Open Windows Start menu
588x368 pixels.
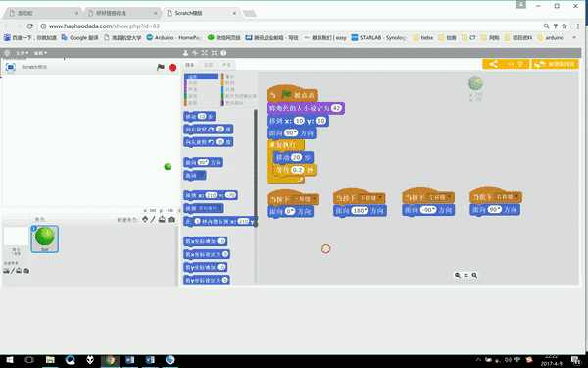pyautogui.click(x=10, y=360)
